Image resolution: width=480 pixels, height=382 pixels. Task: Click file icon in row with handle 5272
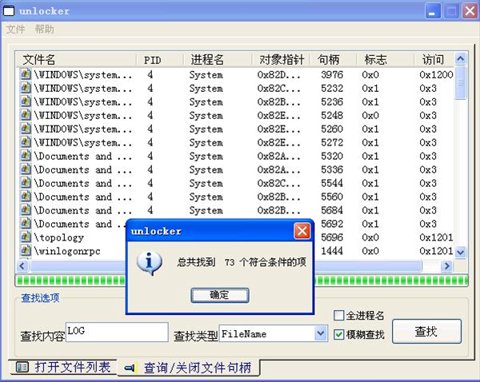pyautogui.click(x=25, y=142)
